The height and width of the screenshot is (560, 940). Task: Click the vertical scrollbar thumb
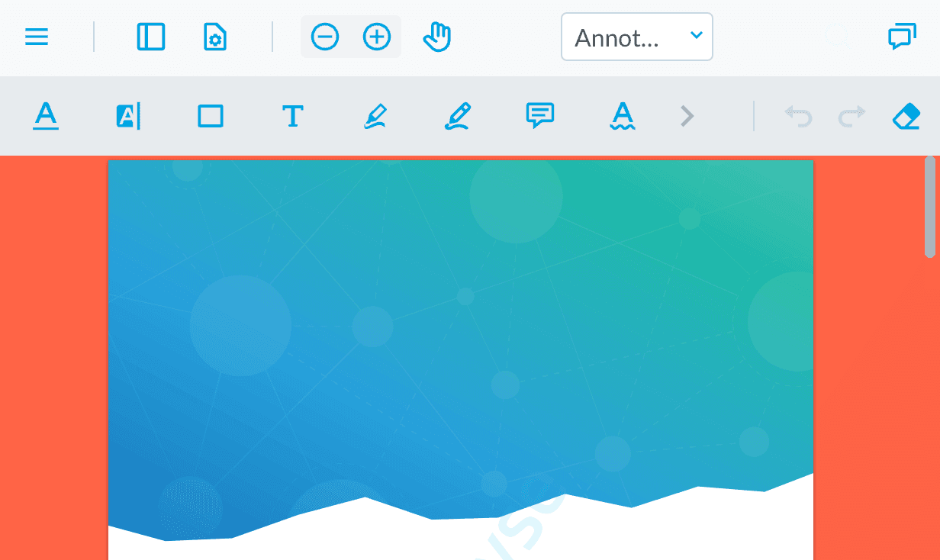(929, 207)
